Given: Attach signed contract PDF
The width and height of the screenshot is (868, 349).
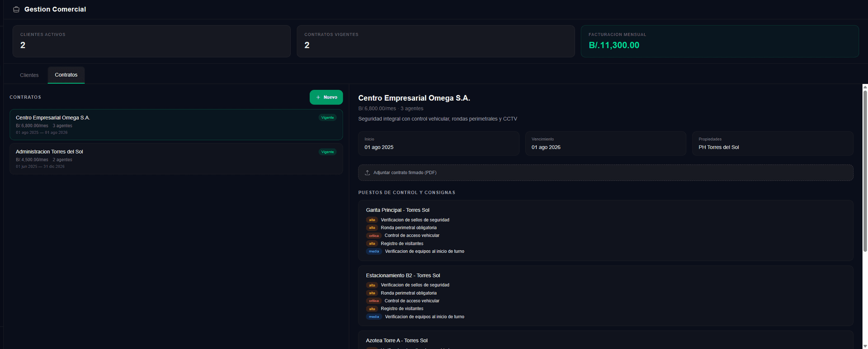Looking at the screenshot, I should [x=606, y=172].
